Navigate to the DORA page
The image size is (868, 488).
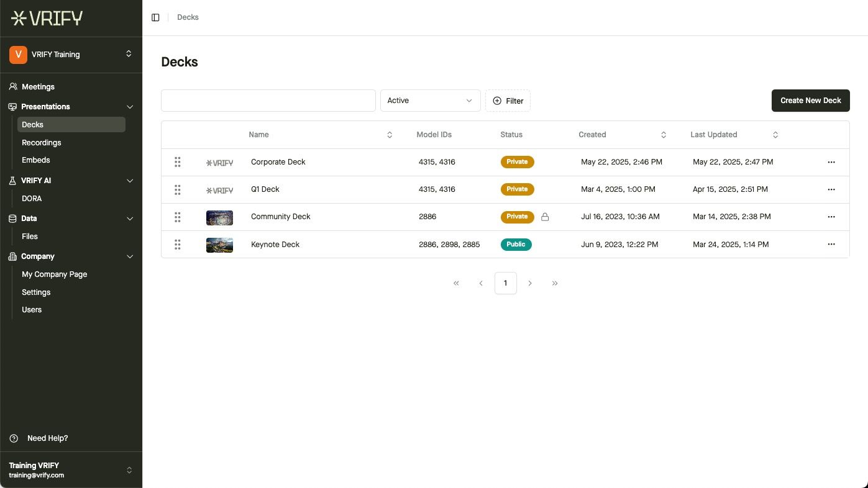tap(32, 199)
